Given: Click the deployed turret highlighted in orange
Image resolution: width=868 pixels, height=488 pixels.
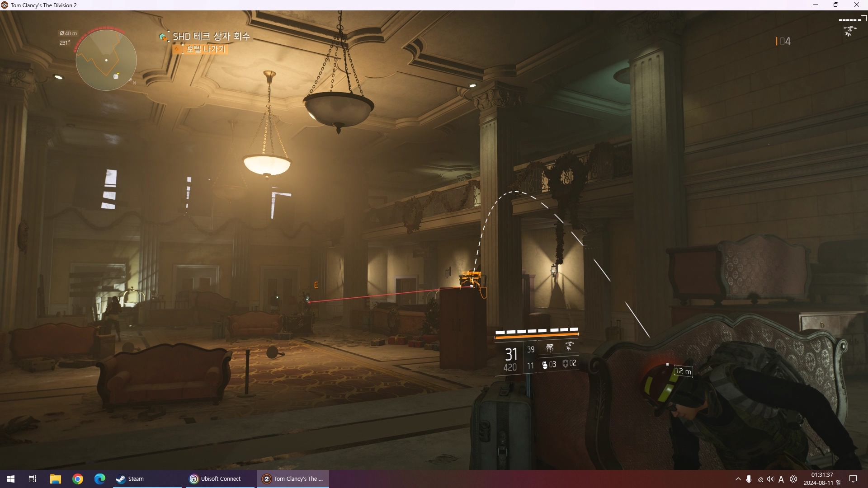Looking at the screenshot, I should [x=471, y=279].
